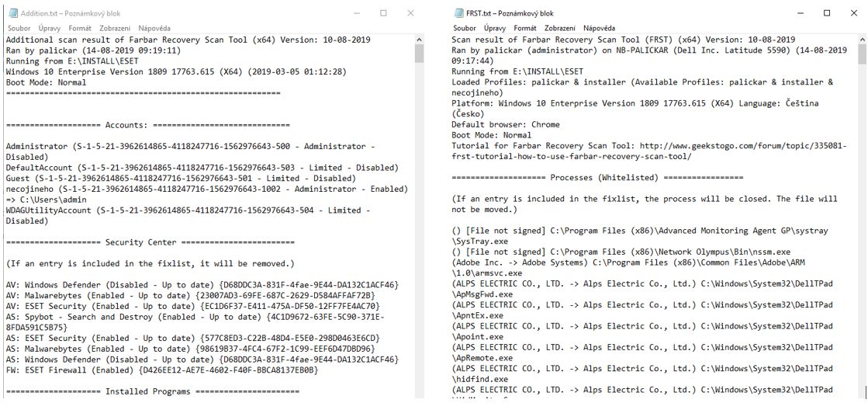This screenshot has width=868, height=403.
Task: Minimize the Addition.txt window
Action: pyautogui.click(x=357, y=13)
